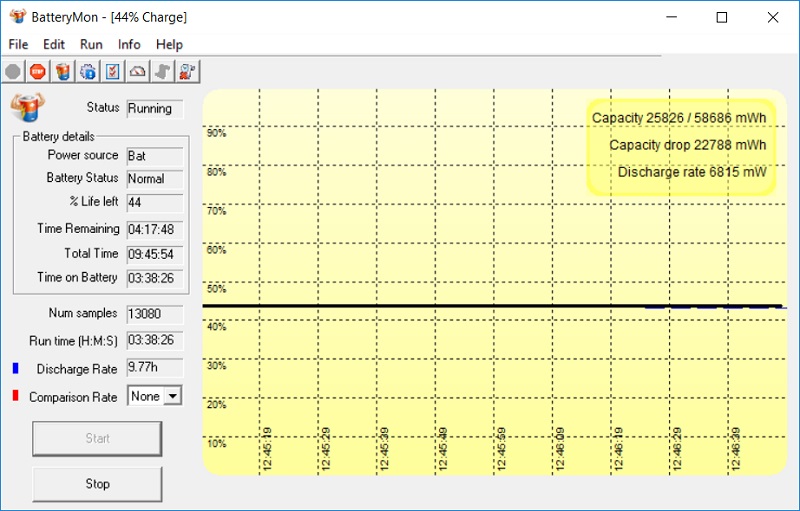Open battery information toolbar icon
This screenshot has height=511, width=800.
(x=63, y=71)
